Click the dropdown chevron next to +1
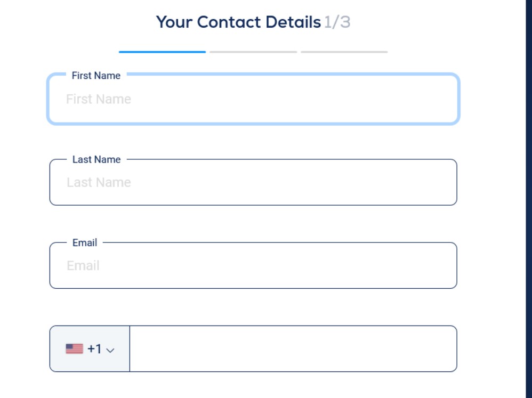This screenshot has width=532, height=398. coord(111,350)
